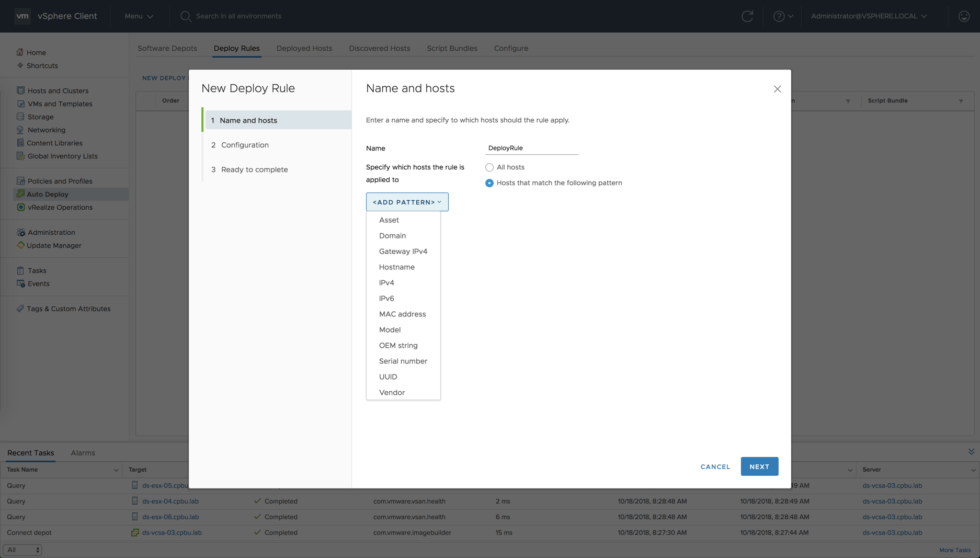Click More Tasks link
This screenshot has height=558, width=980.
click(955, 550)
